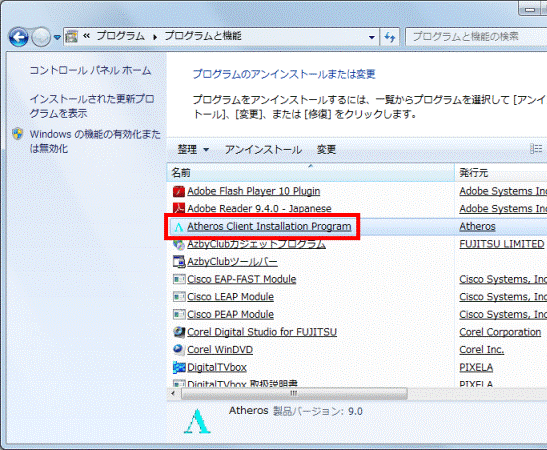Click the shield icon beside Windows features

[17, 134]
